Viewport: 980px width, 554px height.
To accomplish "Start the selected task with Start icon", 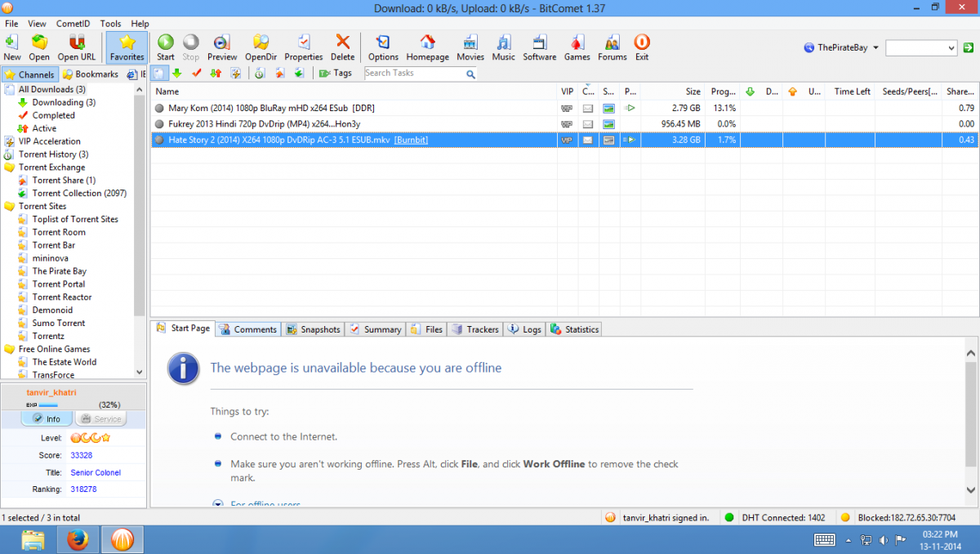I will coord(166,47).
